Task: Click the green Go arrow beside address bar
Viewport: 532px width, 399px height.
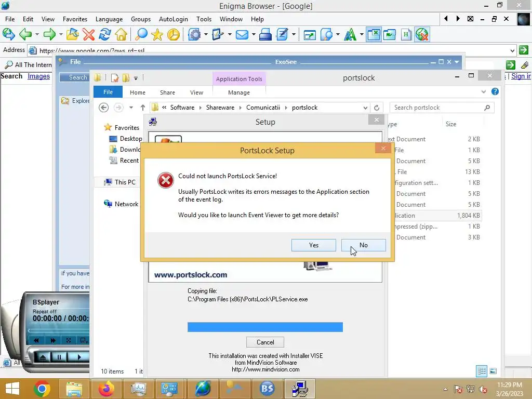Action: coord(524,50)
